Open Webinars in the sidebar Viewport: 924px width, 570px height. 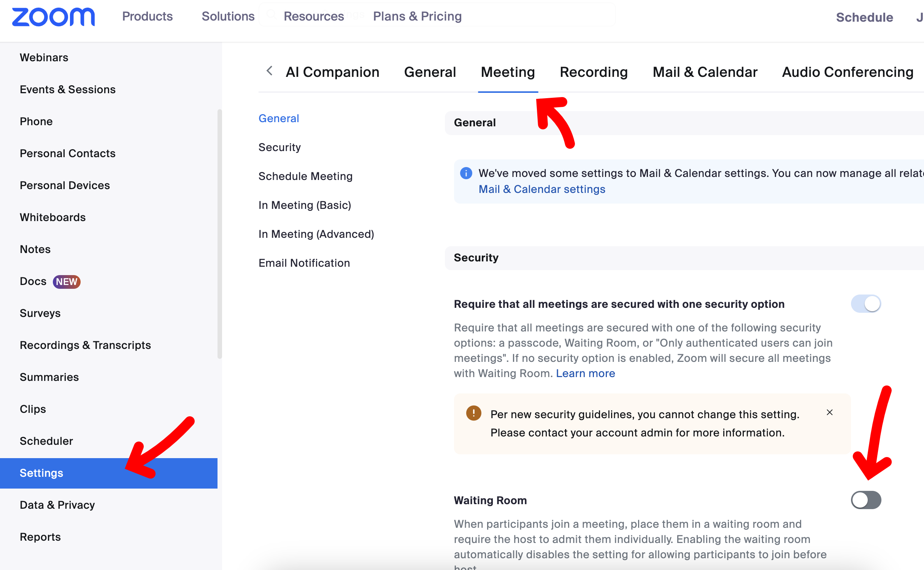(44, 57)
